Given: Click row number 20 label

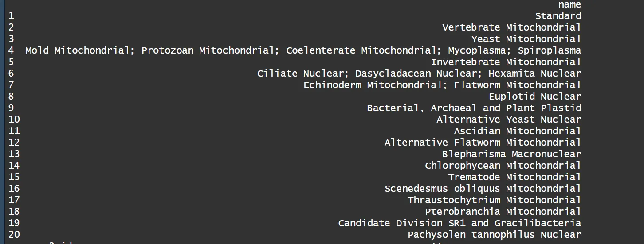Looking at the screenshot, I should point(14,235).
